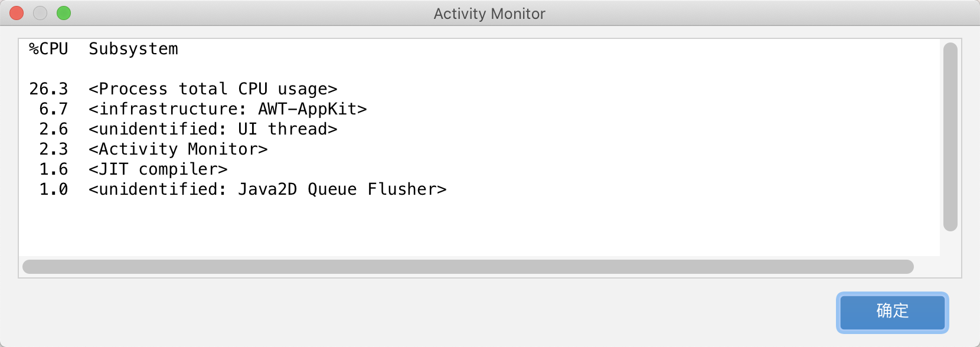Close the Activity Monitor dialog window
The width and height of the screenshot is (980, 347).
click(17, 13)
